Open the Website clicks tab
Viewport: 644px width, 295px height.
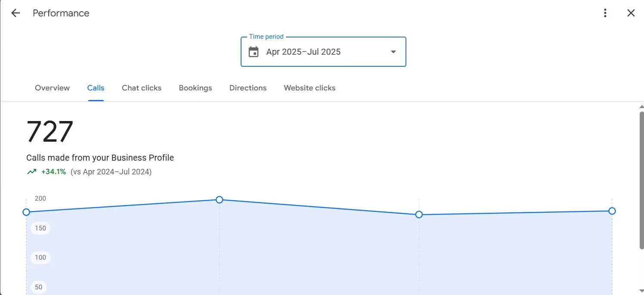pyautogui.click(x=310, y=88)
